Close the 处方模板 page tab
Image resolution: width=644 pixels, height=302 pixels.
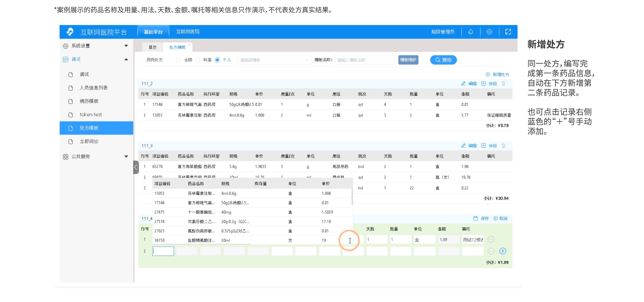(189, 45)
